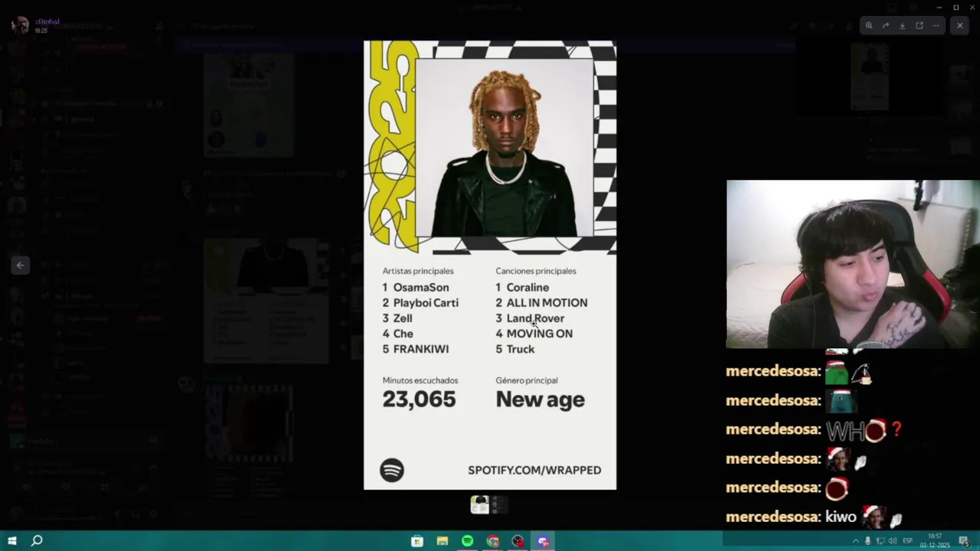Open Spotify from the taskbar
Image resolution: width=980 pixels, height=551 pixels.
click(x=468, y=541)
